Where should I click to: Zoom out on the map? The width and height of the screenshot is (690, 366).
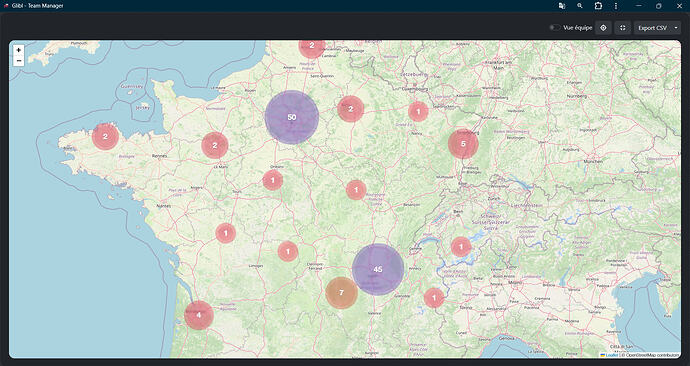18,61
